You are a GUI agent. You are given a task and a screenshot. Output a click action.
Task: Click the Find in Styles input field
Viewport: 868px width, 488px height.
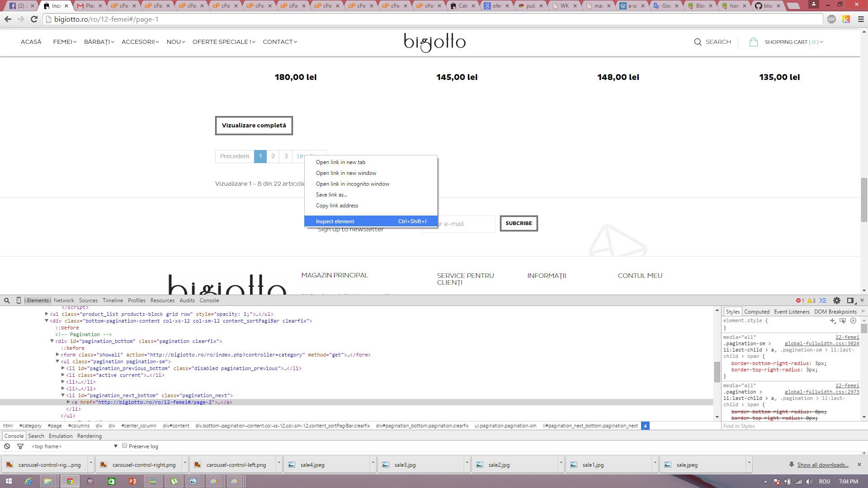(x=791, y=426)
